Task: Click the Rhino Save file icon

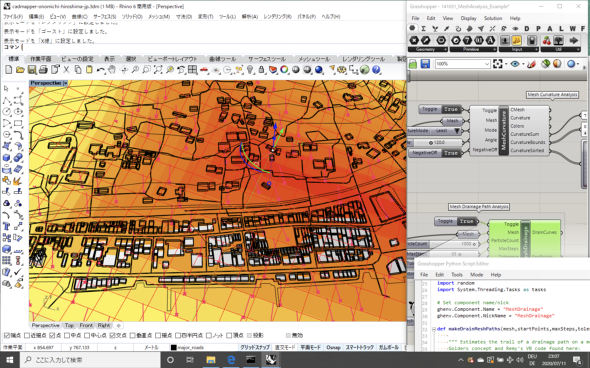Action: click(x=32, y=70)
